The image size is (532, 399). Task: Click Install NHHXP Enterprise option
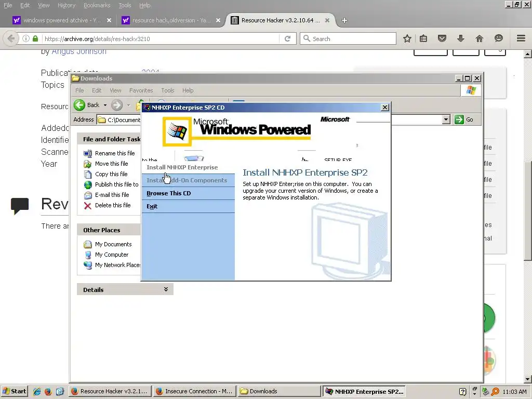[182, 167]
